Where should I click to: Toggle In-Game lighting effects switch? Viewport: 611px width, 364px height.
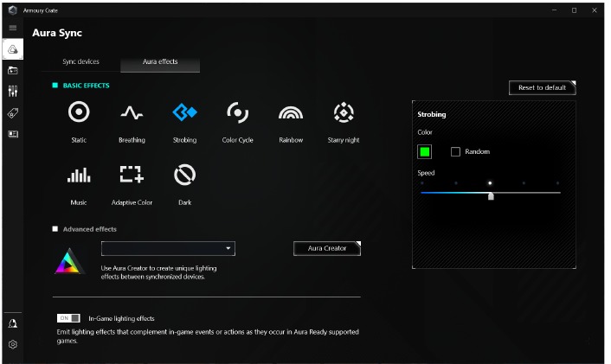(68, 318)
